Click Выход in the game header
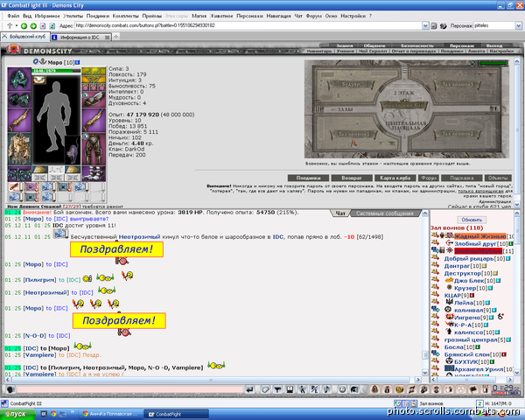 coord(494,45)
